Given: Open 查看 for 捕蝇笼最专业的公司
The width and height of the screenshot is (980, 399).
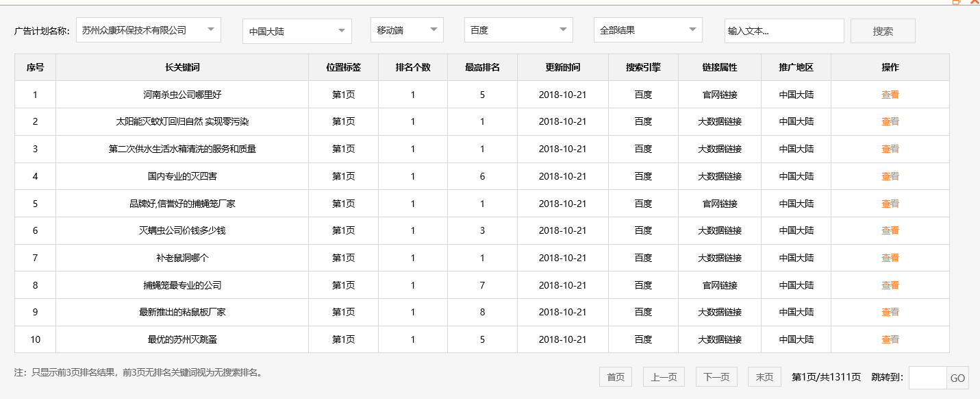Looking at the screenshot, I should click(890, 285).
